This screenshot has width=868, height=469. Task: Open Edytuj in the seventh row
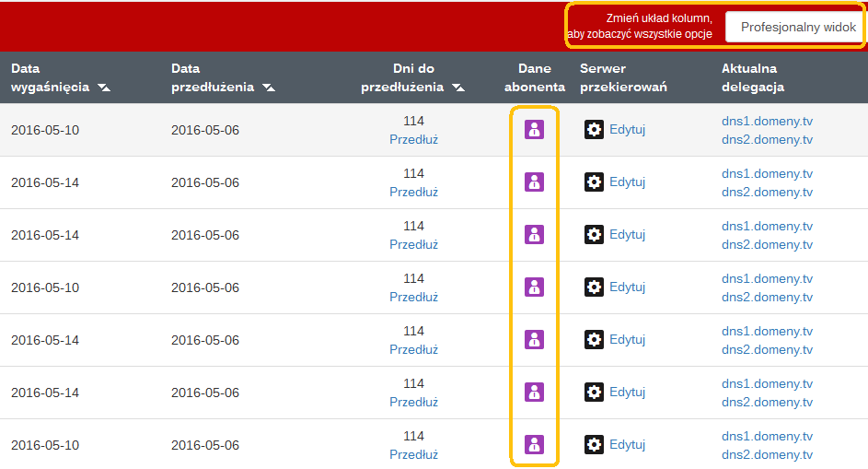[627, 445]
